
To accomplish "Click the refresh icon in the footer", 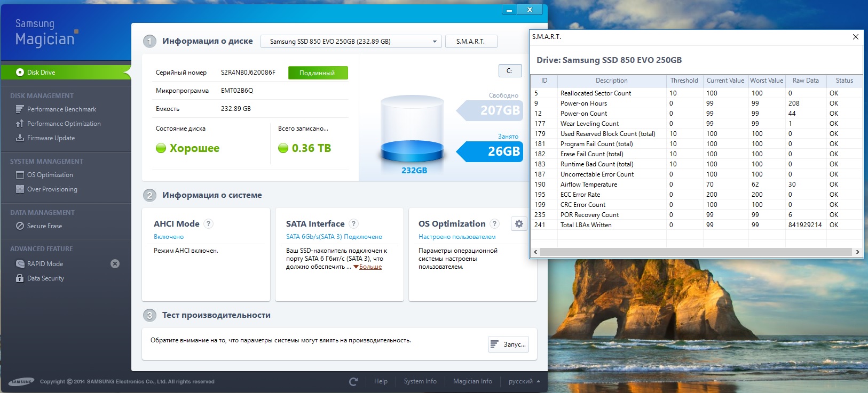I will [x=353, y=382].
